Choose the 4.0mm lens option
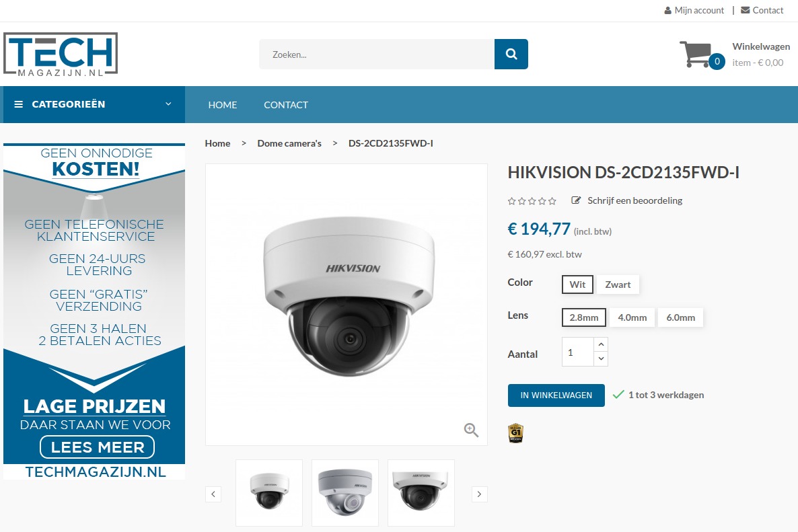The image size is (798, 532). point(632,317)
